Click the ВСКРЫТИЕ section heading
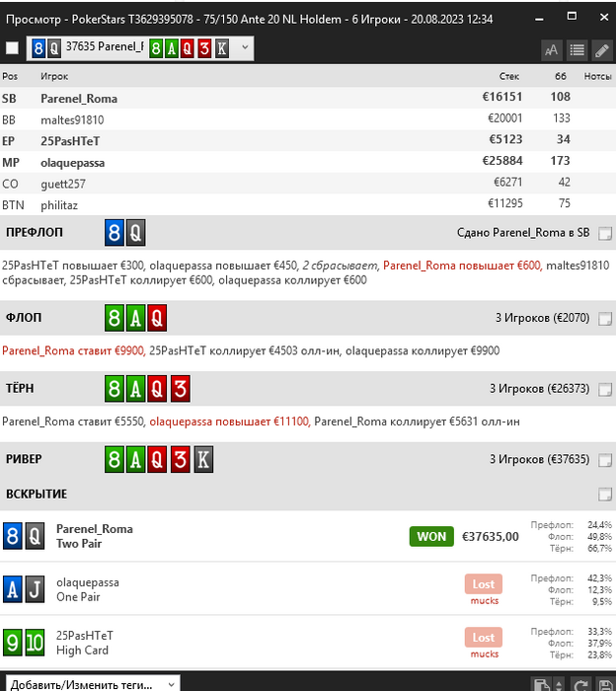Viewport: 616px width, 691px height. pyautogui.click(x=37, y=495)
